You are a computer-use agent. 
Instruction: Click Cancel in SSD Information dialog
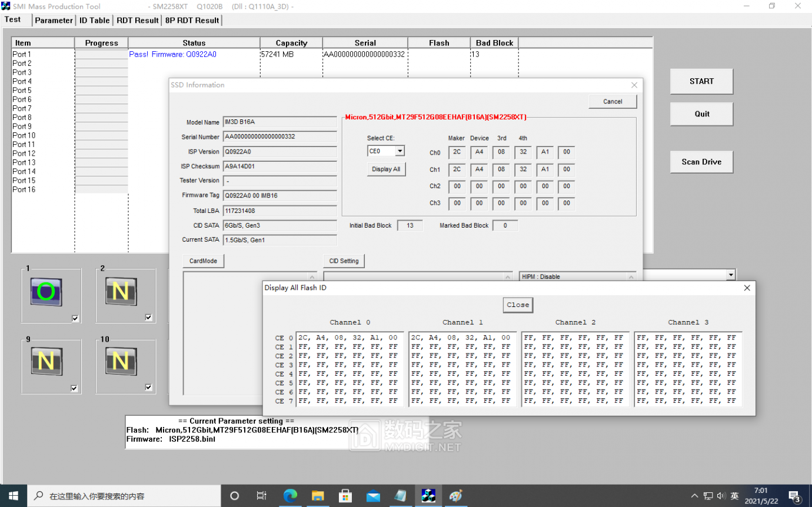[613, 101]
